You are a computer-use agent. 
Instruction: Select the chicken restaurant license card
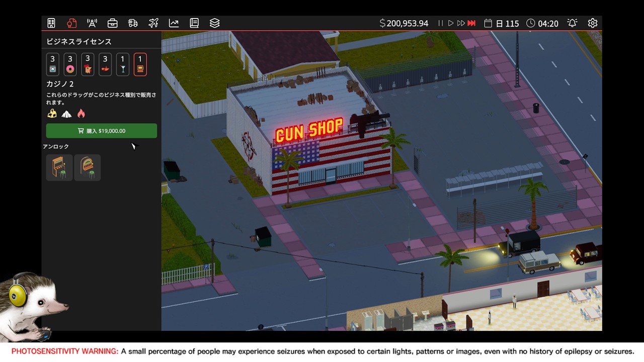pyautogui.click(x=88, y=64)
